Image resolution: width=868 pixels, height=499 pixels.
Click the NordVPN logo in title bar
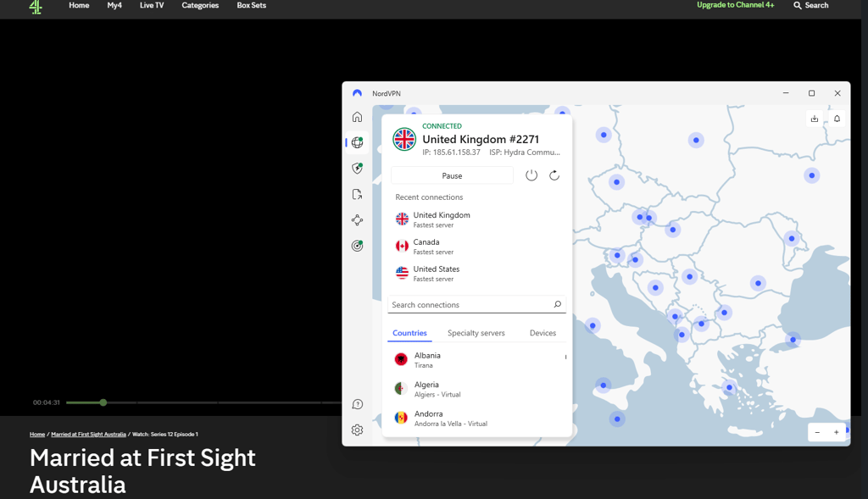(357, 93)
